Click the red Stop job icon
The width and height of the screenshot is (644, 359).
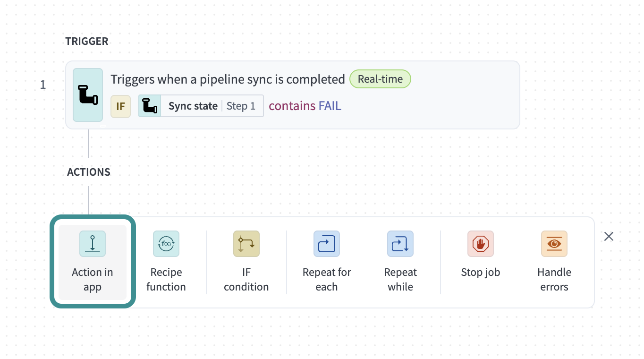[481, 244]
